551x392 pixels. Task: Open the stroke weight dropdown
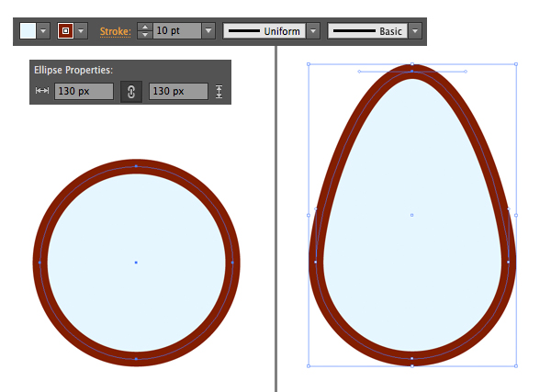[208, 31]
